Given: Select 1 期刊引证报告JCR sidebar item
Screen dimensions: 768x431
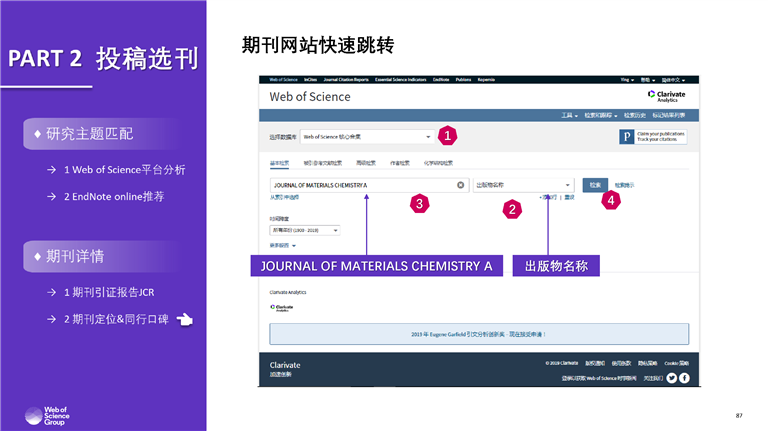Looking at the screenshot, I should tap(109, 292).
